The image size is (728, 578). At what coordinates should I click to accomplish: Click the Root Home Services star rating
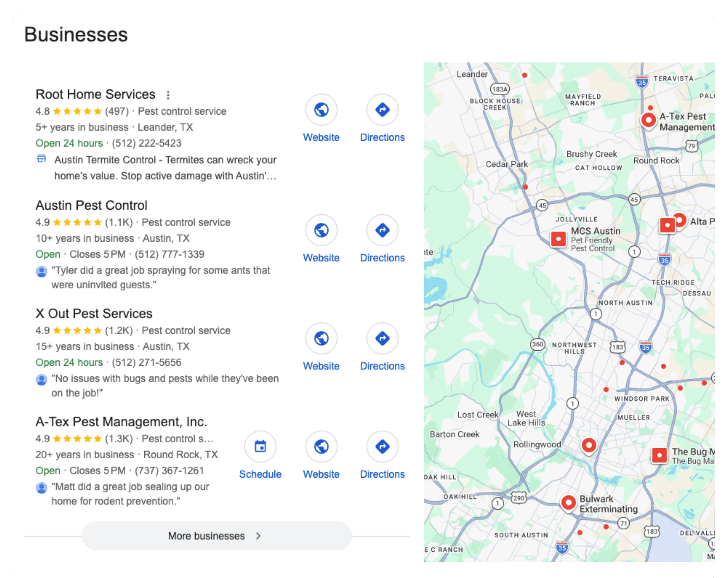77,111
